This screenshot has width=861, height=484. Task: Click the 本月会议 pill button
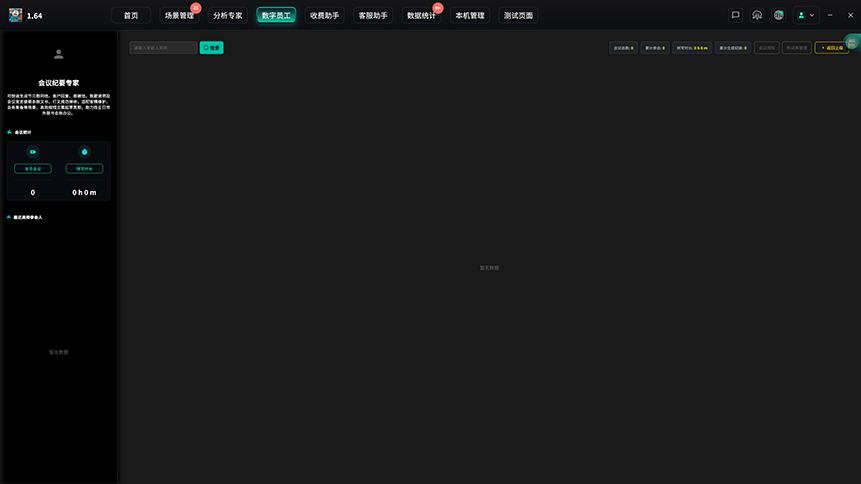(33, 169)
